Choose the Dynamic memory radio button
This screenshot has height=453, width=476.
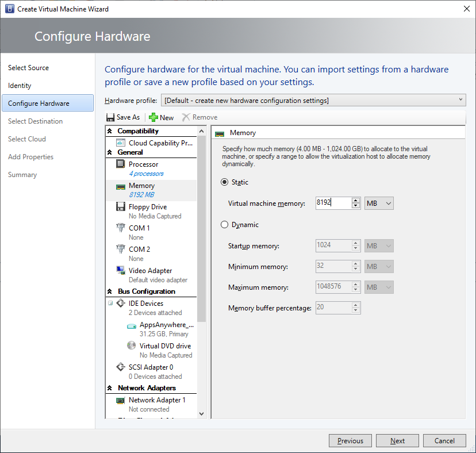tap(225, 225)
